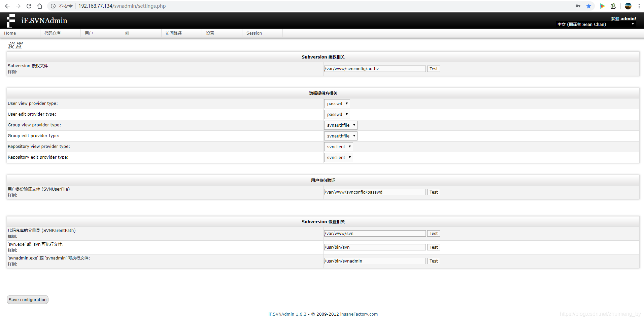Click the SVNParentPath input field

tap(374, 233)
